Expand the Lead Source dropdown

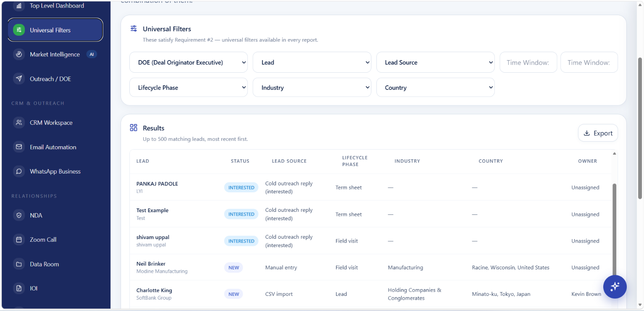[436, 62]
